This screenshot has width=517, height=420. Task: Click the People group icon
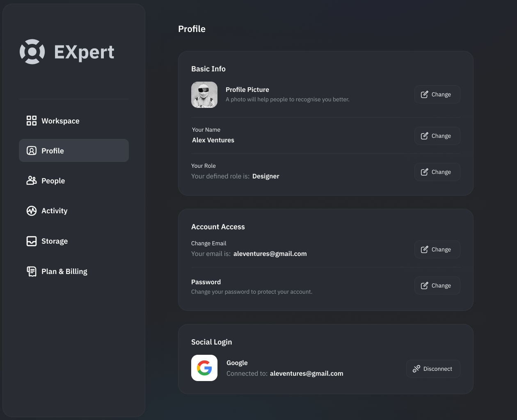tap(32, 180)
